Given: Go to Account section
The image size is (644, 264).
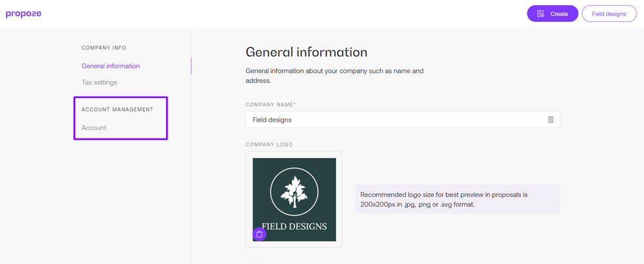Looking at the screenshot, I should point(93,127).
